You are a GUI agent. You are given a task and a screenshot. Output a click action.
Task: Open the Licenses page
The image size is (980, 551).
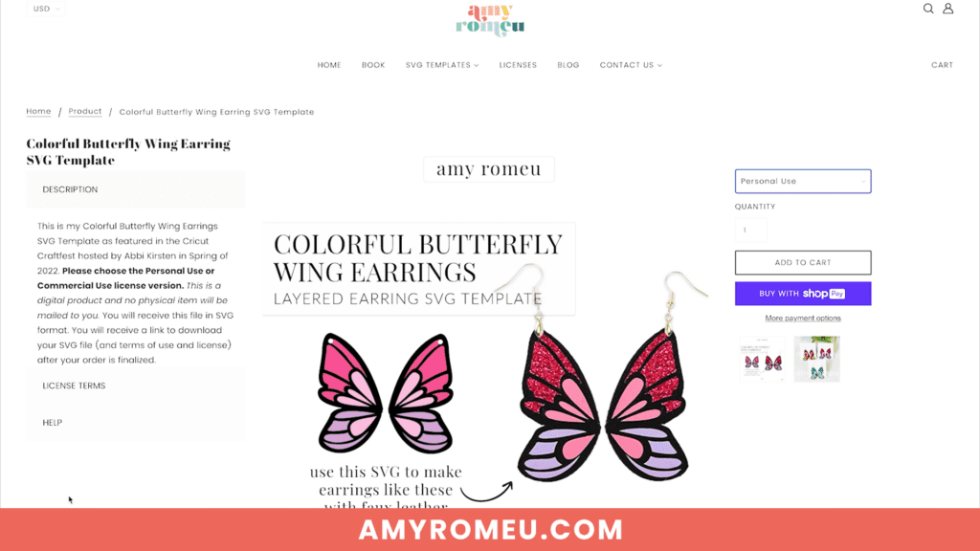(518, 65)
